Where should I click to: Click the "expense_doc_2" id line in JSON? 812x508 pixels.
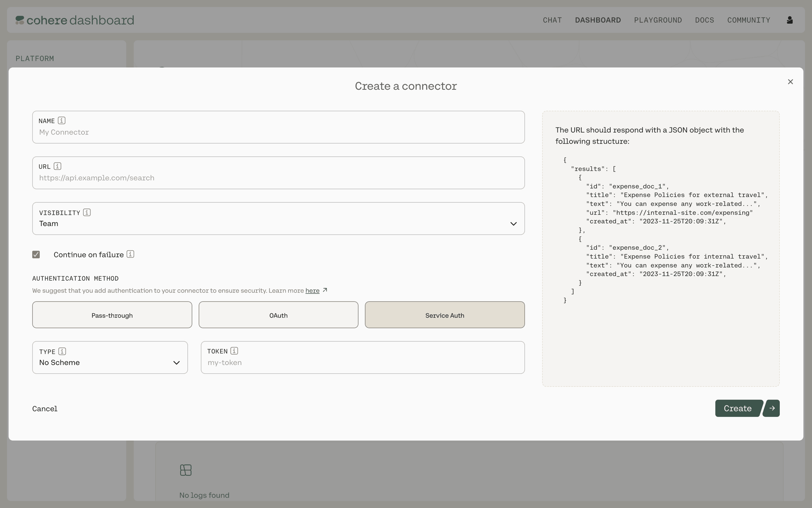(x=628, y=248)
